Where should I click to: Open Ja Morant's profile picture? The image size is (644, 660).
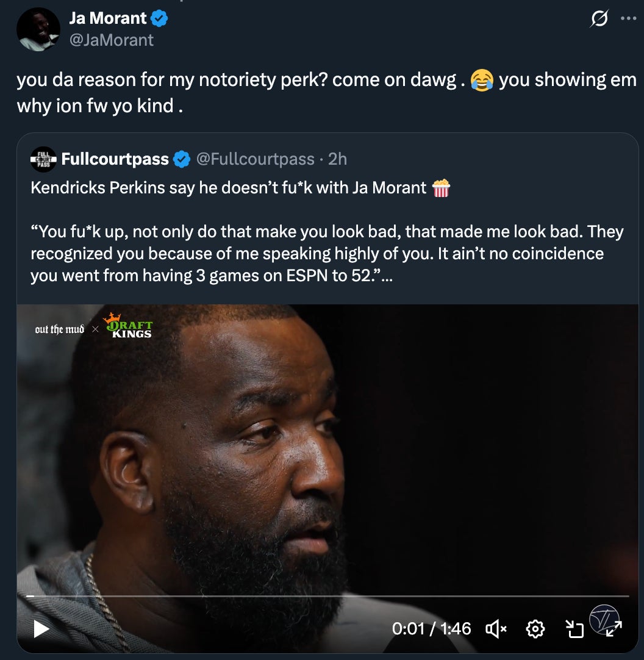38,29
